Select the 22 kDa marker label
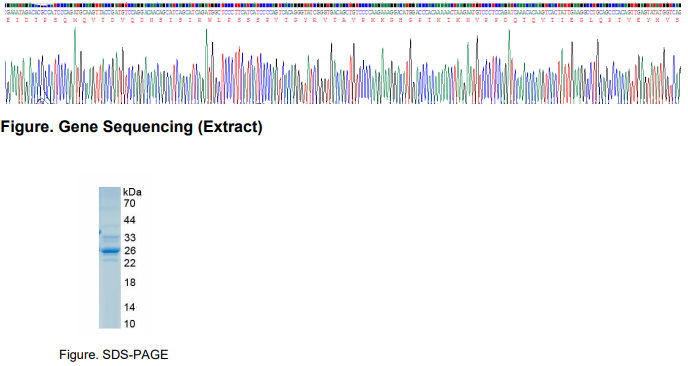 (129, 263)
